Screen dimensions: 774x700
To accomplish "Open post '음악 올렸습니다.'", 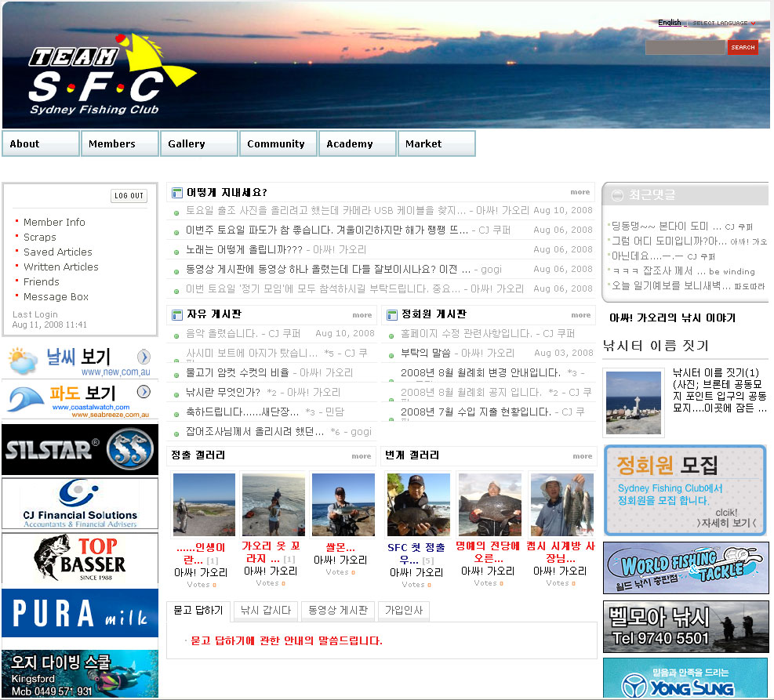I will click(222, 333).
